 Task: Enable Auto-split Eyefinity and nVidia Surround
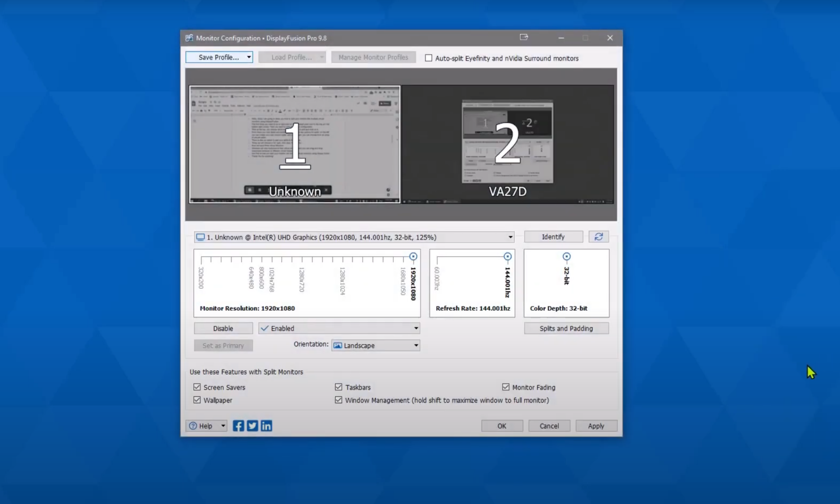[428, 58]
